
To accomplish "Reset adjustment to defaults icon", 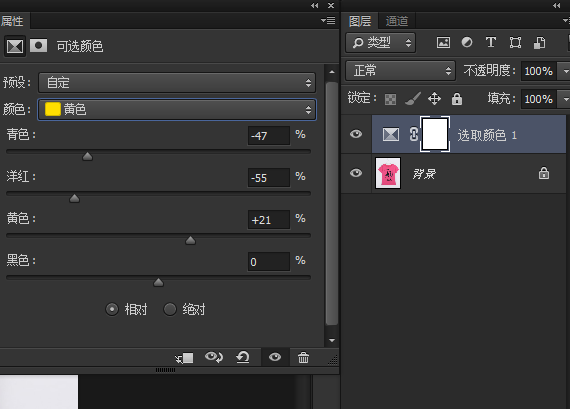I will coord(242,357).
